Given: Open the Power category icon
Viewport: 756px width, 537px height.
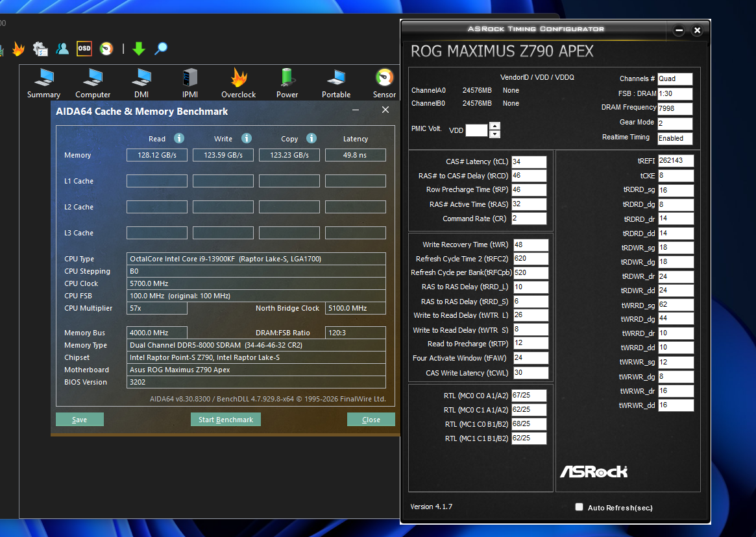Looking at the screenshot, I should click(x=287, y=83).
